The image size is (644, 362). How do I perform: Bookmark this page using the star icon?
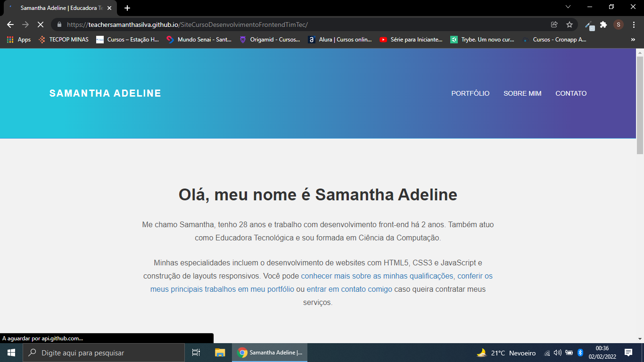[570, 24]
